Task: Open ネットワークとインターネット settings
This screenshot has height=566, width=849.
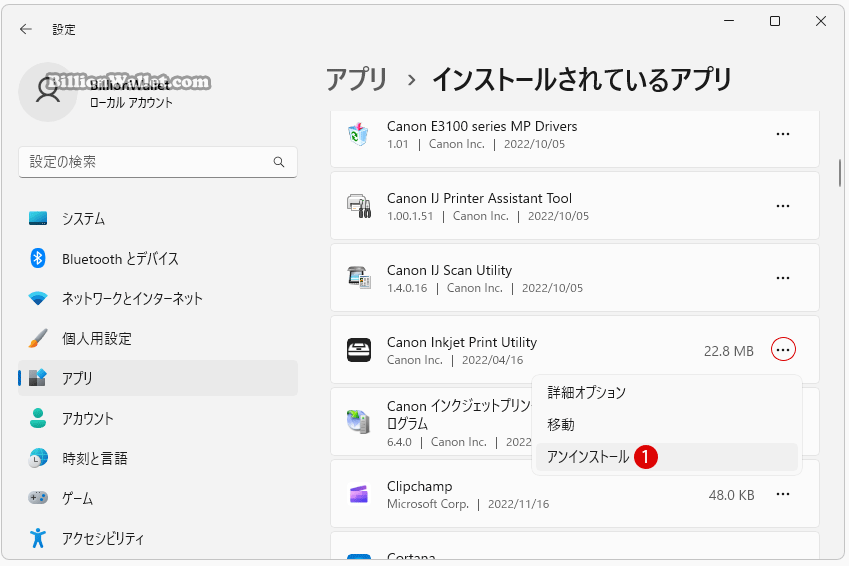Action: [x=158, y=298]
